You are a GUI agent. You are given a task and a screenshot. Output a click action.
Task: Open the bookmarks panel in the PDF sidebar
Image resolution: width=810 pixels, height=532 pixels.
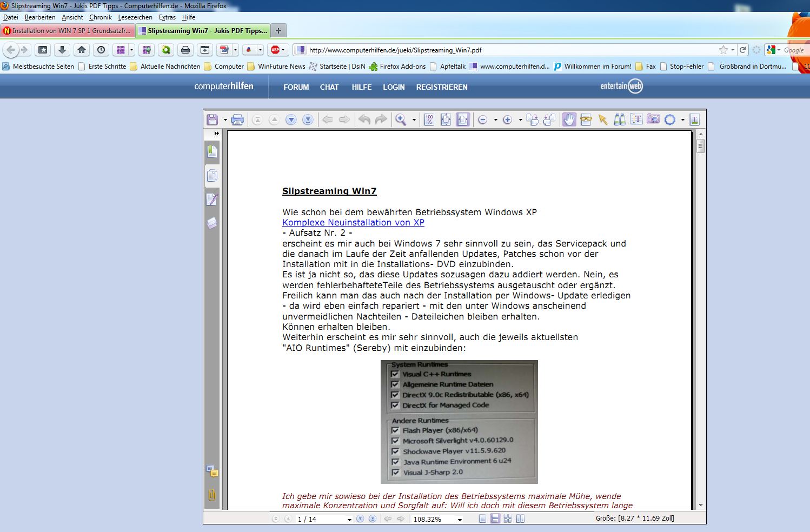[212, 151]
